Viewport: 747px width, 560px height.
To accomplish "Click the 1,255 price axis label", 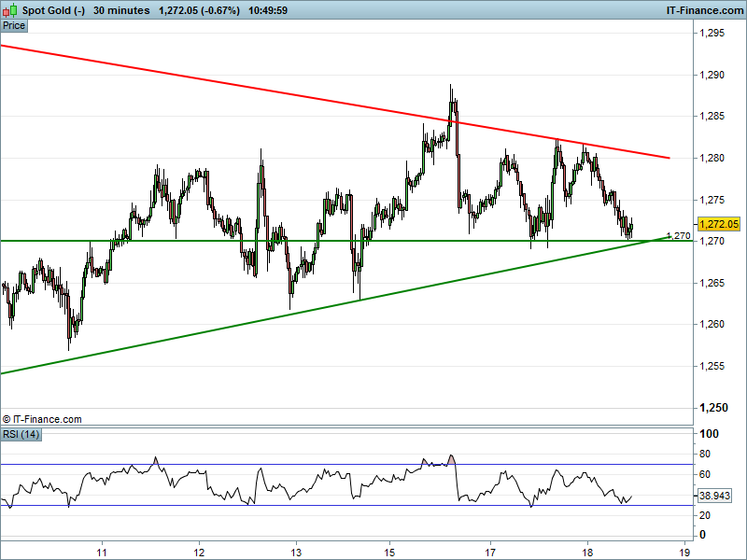I will click(x=712, y=366).
